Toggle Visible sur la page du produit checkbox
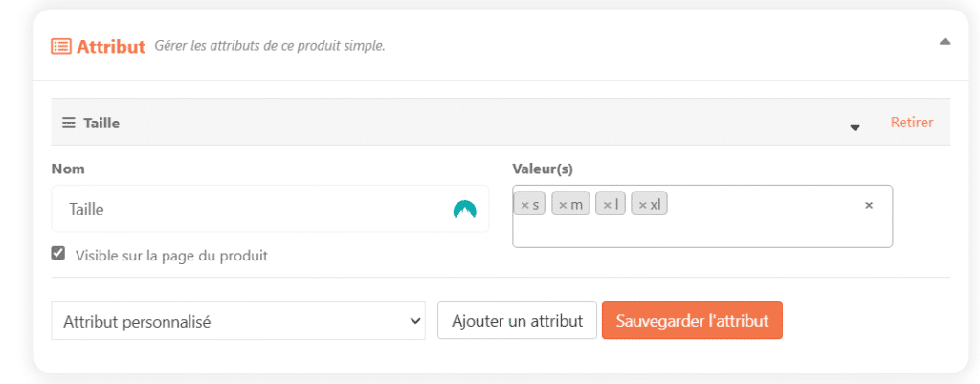 (58, 254)
